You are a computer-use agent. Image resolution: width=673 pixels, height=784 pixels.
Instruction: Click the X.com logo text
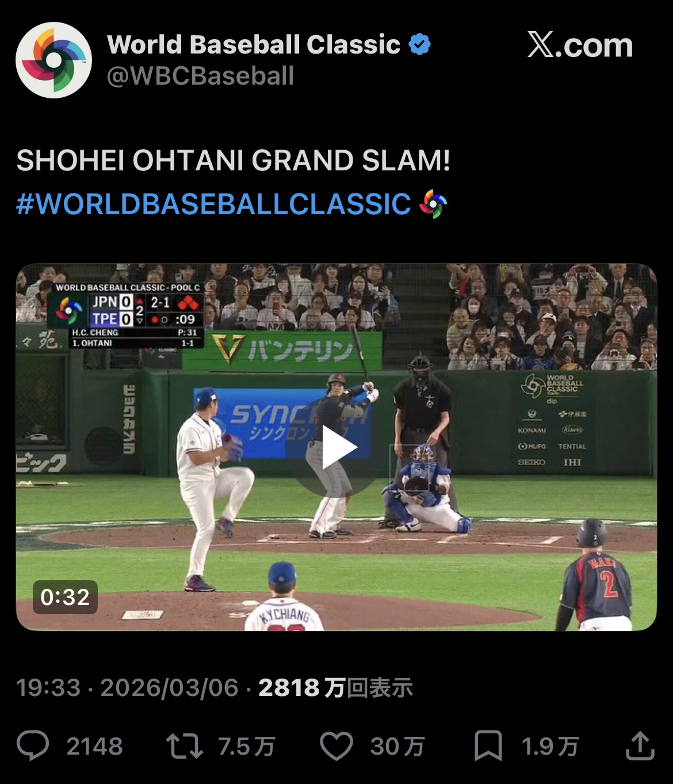click(x=580, y=45)
